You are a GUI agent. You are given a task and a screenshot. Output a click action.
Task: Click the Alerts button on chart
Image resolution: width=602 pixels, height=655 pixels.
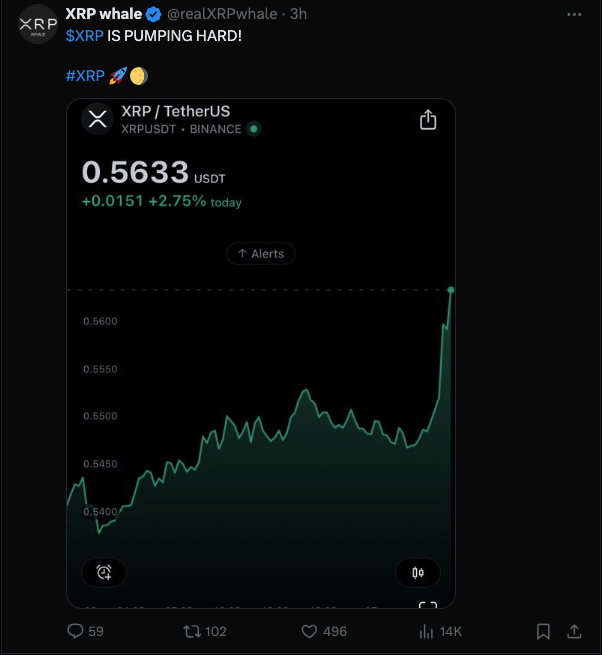pos(261,254)
